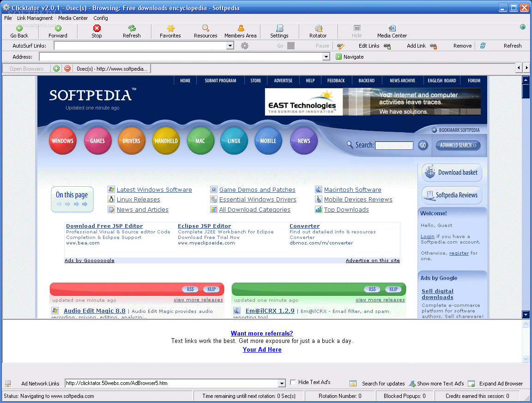Open Softpedia Reviews button
The height and width of the screenshot is (403, 532).
tap(452, 195)
